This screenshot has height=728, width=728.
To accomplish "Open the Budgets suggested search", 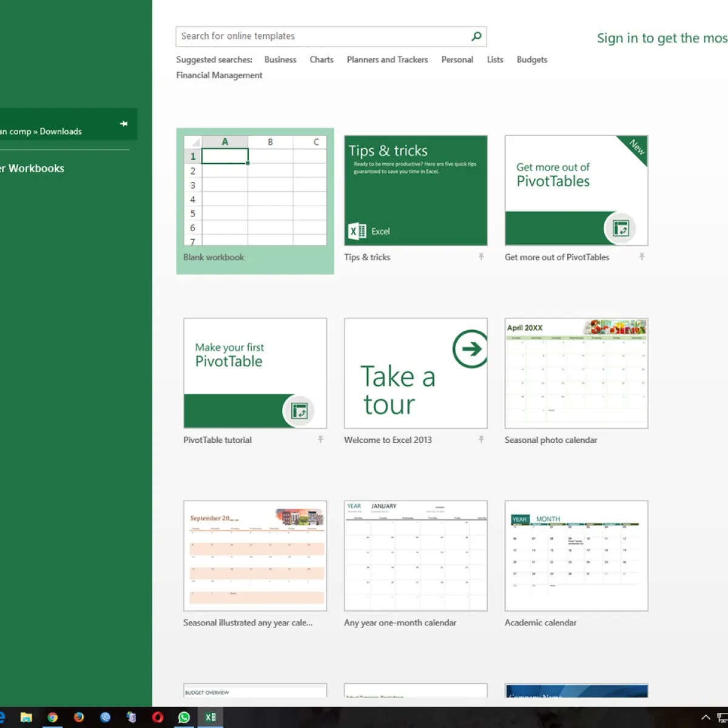I will tap(532, 59).
